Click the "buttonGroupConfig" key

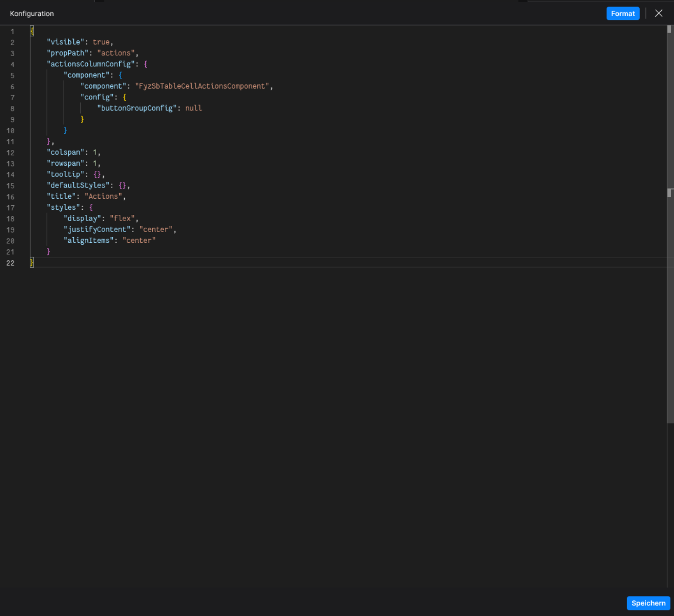click(x=137, y=108)
